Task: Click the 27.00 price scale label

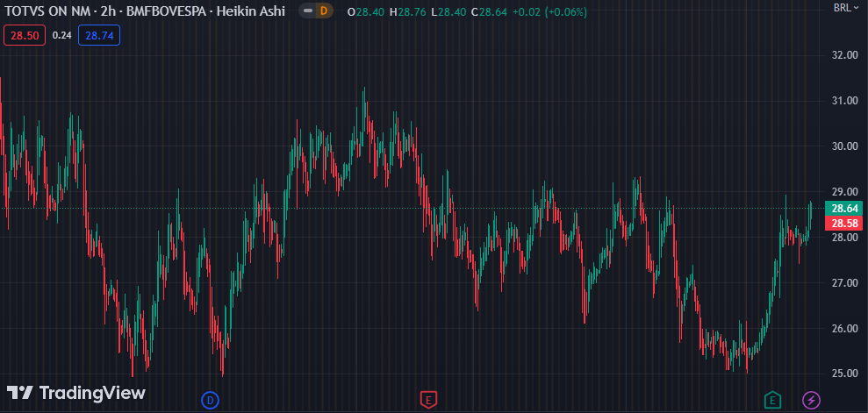Action: coord(844,283)
